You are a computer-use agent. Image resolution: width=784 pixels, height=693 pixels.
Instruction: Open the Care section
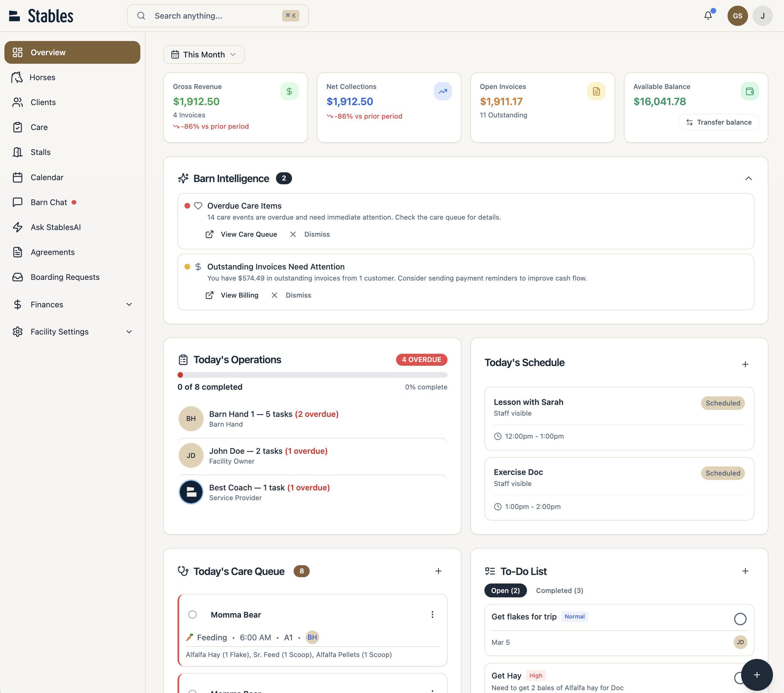72,127
